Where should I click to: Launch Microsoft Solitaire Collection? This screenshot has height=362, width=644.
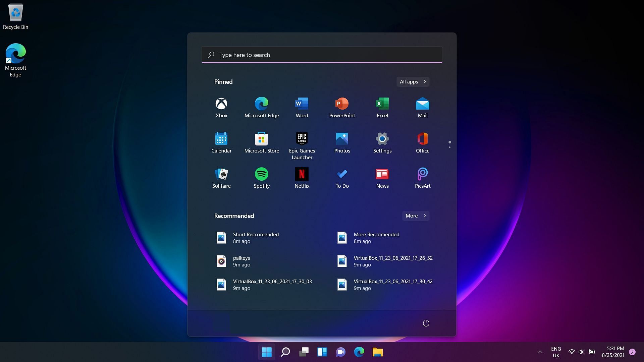click(222, 176)
